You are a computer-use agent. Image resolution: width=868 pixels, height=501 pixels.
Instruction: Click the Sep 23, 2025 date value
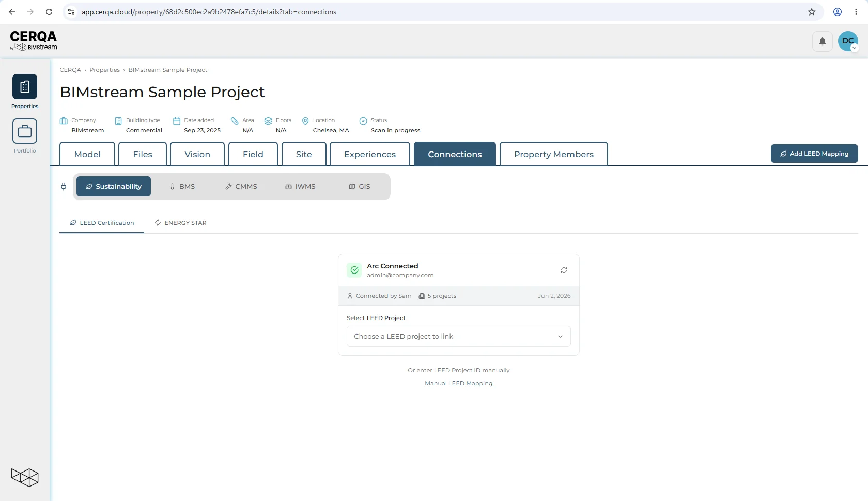click(203, 131)
